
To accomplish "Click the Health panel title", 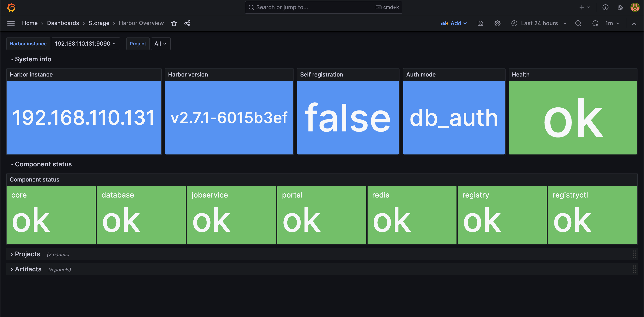I will [520, 75].
